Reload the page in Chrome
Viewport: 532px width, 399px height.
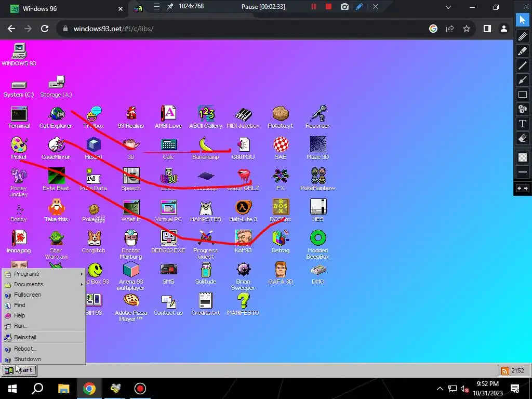[x=45, y=29]
